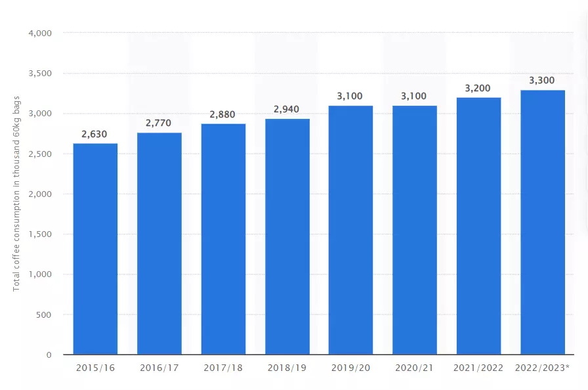
Task: Click the 3,100 label above the 2020/21 bar
Action: (413, 96)
